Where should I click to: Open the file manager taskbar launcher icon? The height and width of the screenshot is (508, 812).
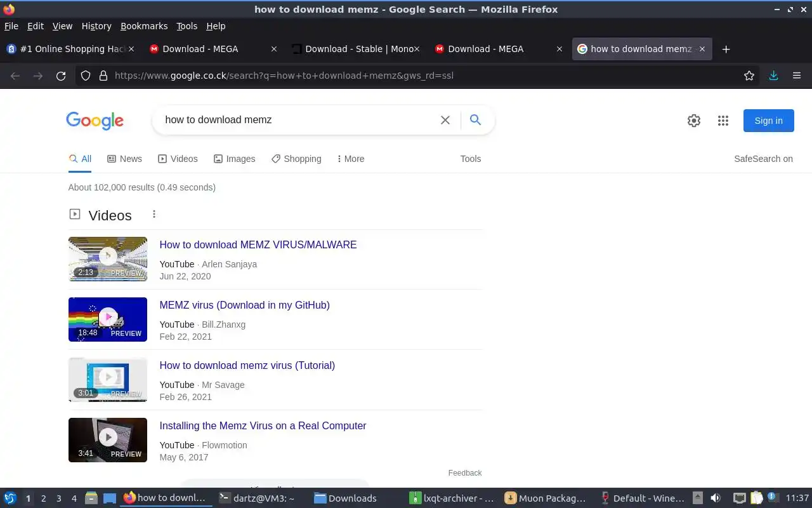pyautogui.click(x=91, y=498)
